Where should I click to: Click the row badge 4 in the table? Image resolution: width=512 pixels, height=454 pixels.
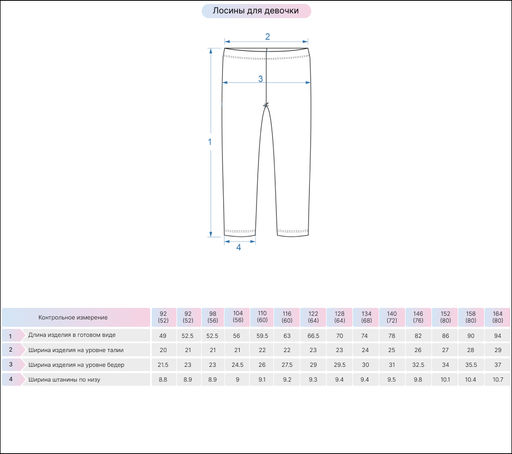point(13,379)
